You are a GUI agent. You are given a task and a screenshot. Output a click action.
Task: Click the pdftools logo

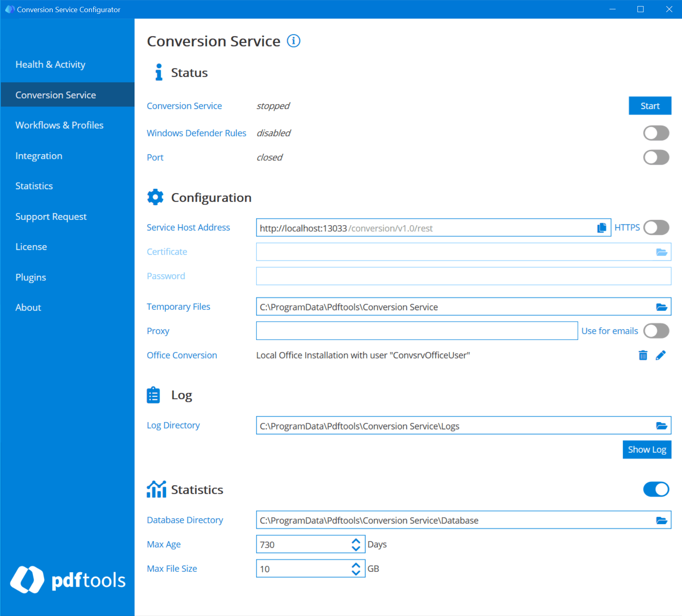point(68,580)
